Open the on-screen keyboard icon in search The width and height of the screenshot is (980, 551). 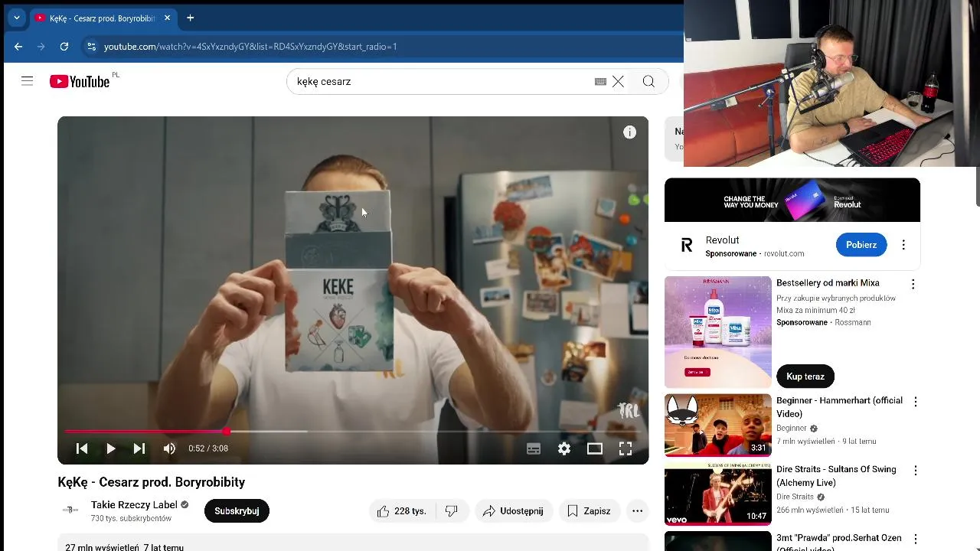click(x=600, y=81)
